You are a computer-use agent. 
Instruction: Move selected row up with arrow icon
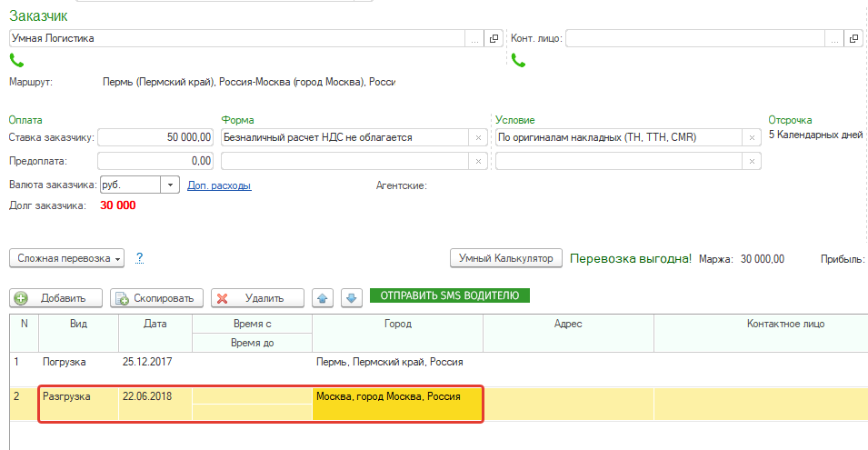click(x=323, y=298)
